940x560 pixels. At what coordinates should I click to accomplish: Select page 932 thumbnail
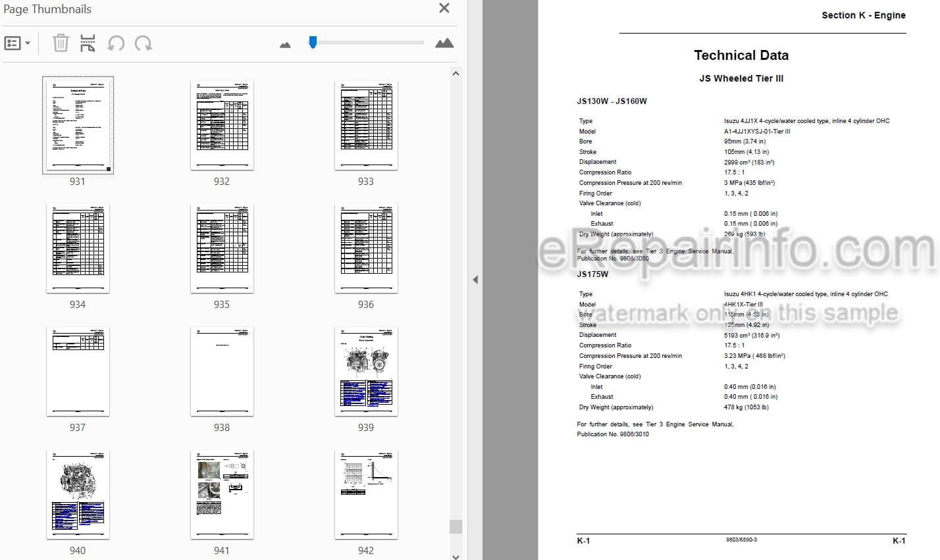click(222, 125)
